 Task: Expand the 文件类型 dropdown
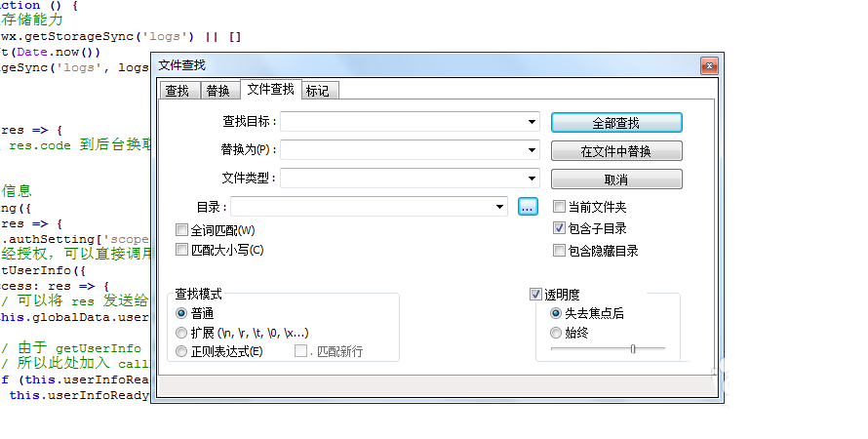tap(533, 179)
